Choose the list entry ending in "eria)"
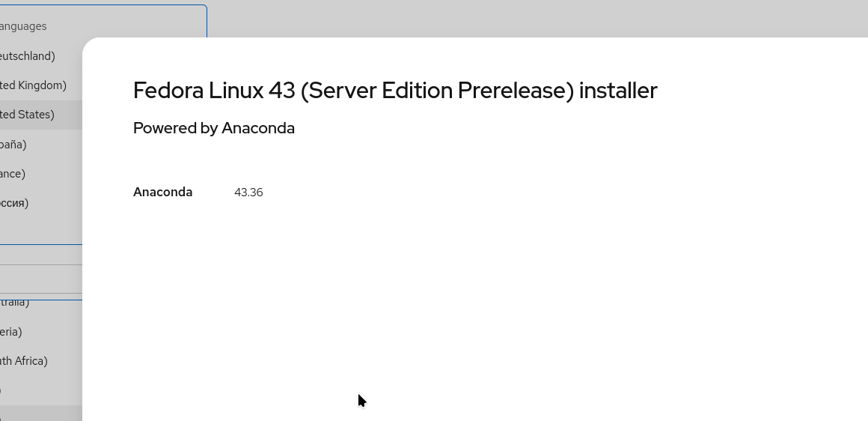868x421 pixels. pos(12,332)
